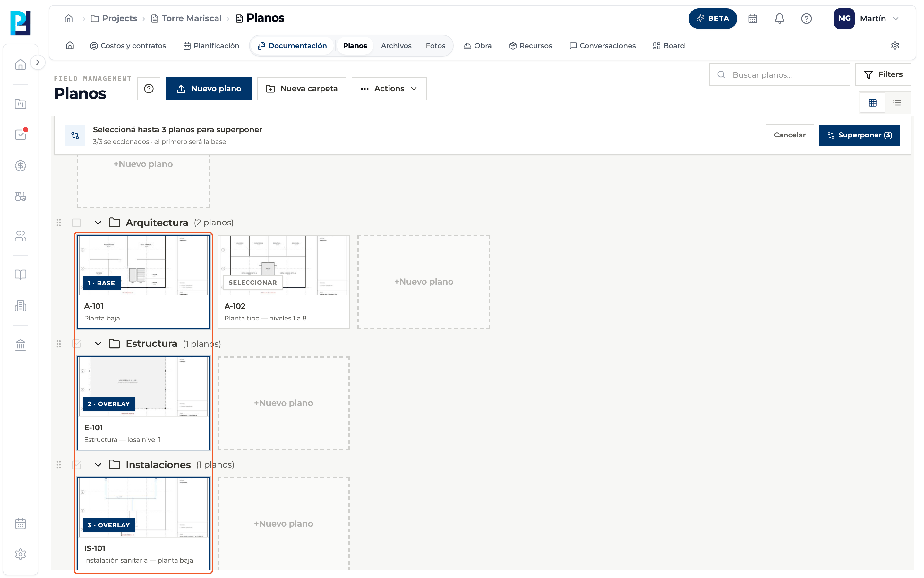Open the sidebar people contacts icon
The width and height of the screenshot is (924, 578).
click(21, 235)
